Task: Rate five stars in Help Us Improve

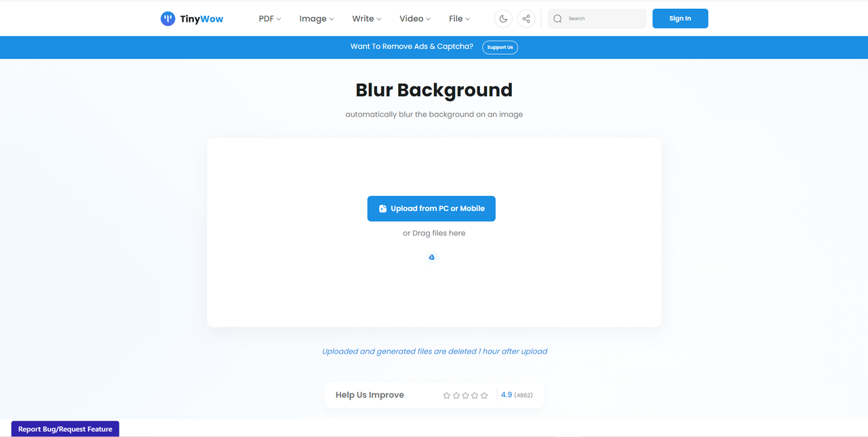Action: (x=484, y=395)
